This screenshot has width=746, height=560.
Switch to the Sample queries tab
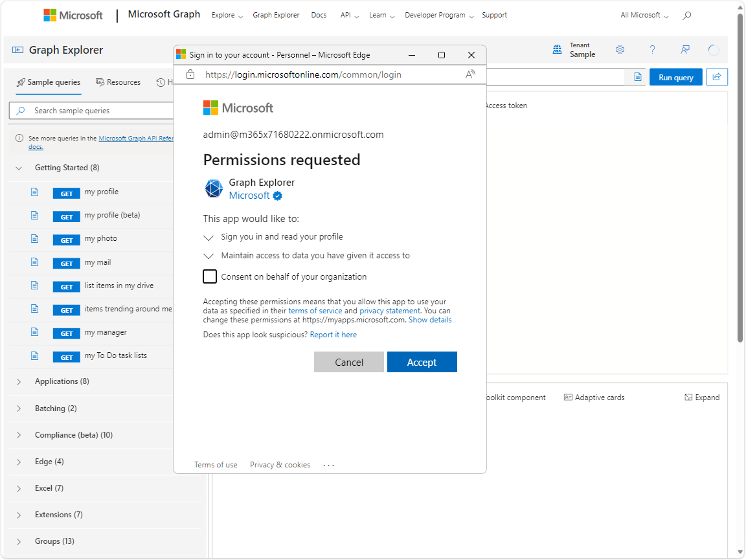(49, 82)
